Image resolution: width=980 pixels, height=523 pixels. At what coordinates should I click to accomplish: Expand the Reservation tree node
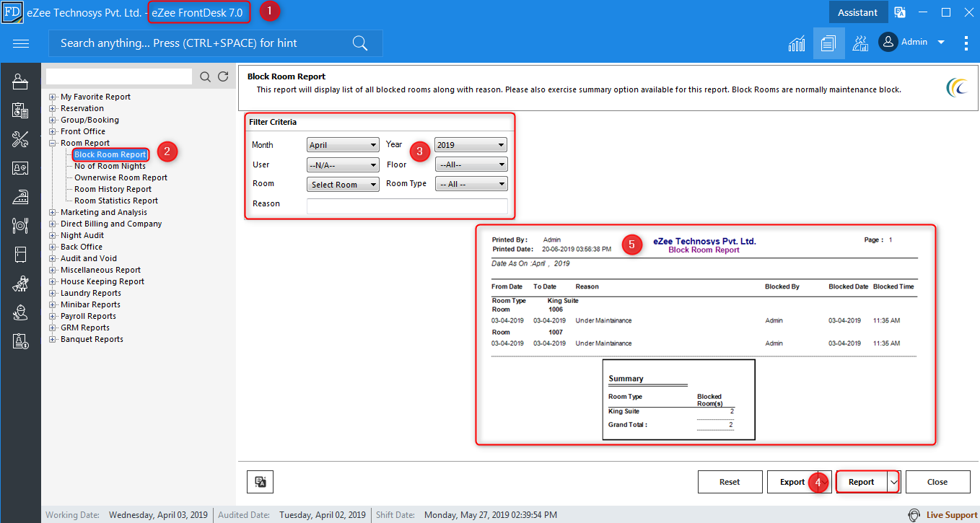(53, 108)
